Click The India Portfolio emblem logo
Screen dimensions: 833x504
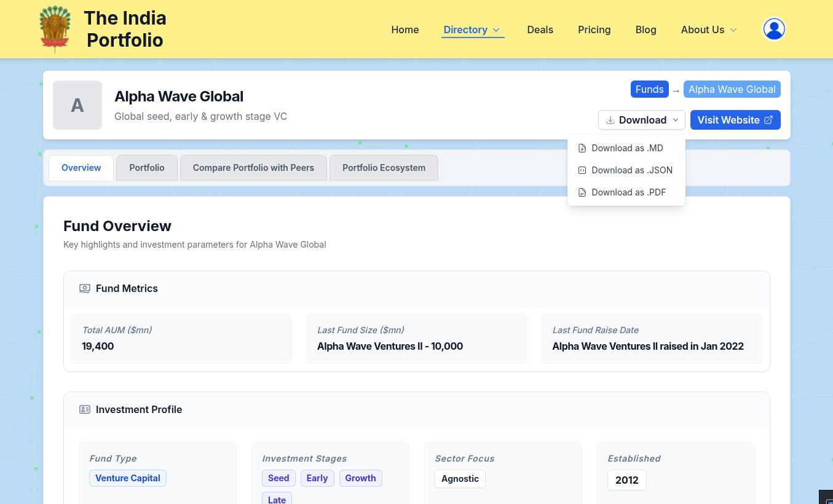coord(55,29)
